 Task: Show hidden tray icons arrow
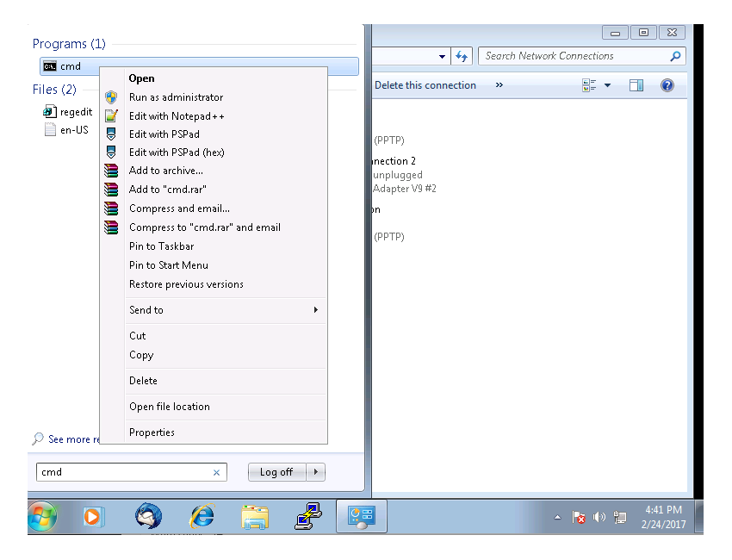pyautogui.click(x=557, y=517)
